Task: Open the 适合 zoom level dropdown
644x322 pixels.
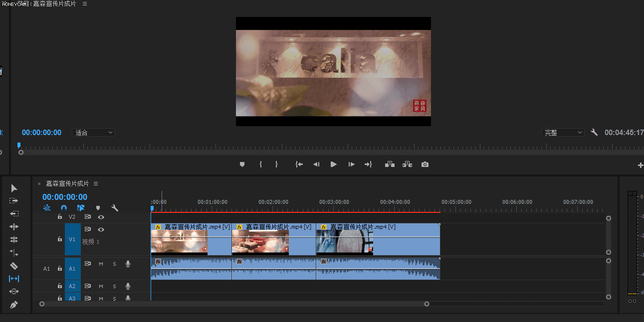Action: coord(94,133)
